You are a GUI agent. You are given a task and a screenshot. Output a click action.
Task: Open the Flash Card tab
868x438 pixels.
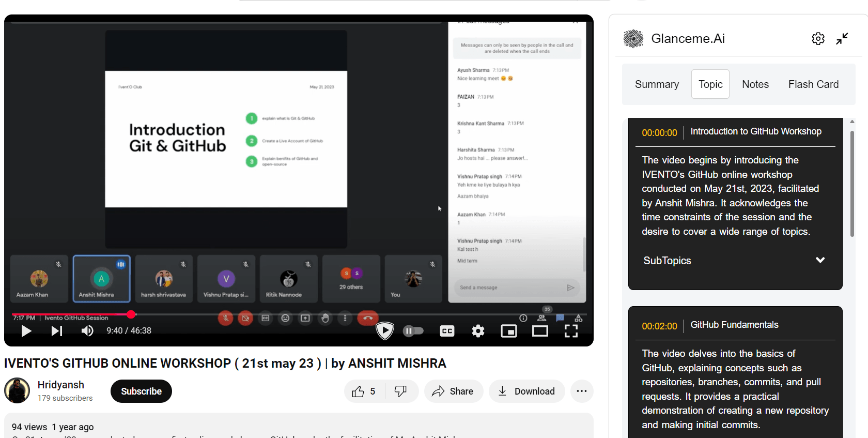pos(813,84)
